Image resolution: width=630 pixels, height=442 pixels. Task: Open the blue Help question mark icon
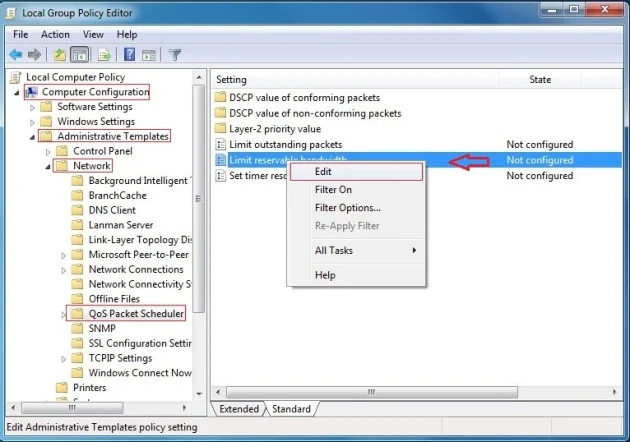[129, 54]
